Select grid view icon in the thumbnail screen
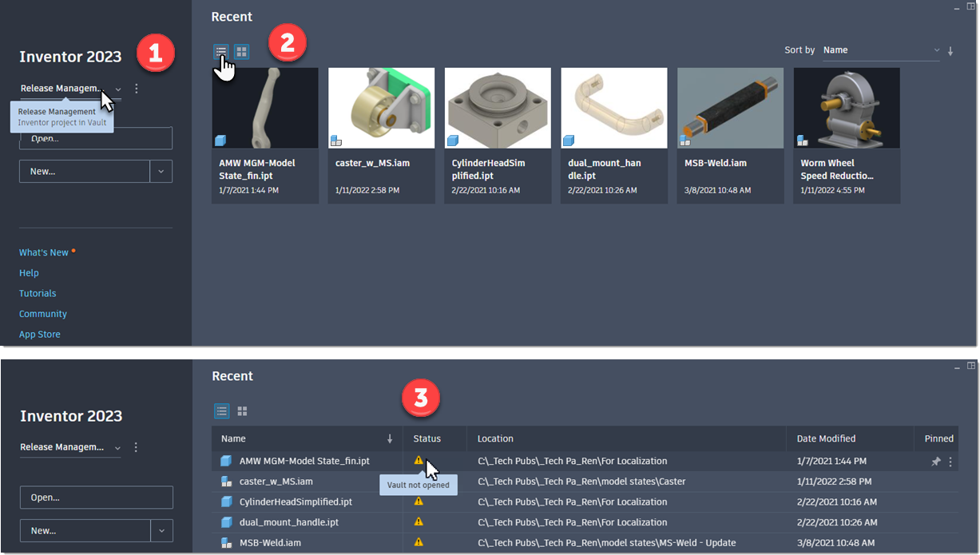This screenshot has height=555, width=980. (x=241, y=52)
